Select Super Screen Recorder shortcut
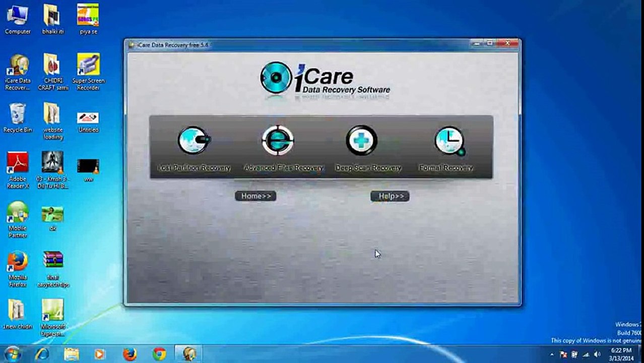The height and width of the screenshot is (363, 644). pyautogui.click(x=88, y=73)
